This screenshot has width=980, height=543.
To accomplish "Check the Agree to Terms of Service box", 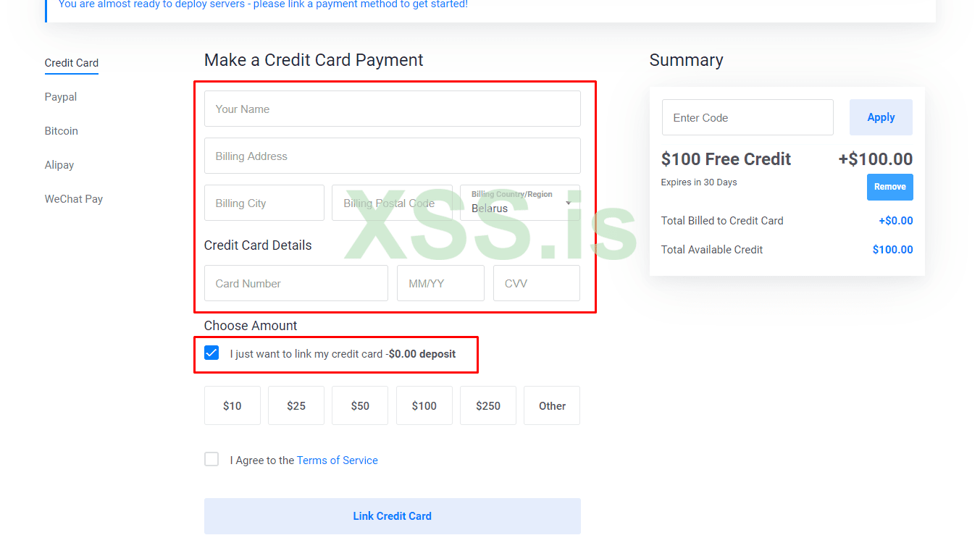I will tap(212, 460).
